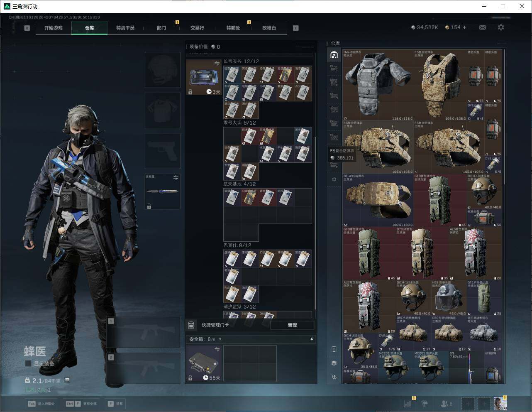
Task: Click the left arrow before tab bar
Action: pos(27,28)
